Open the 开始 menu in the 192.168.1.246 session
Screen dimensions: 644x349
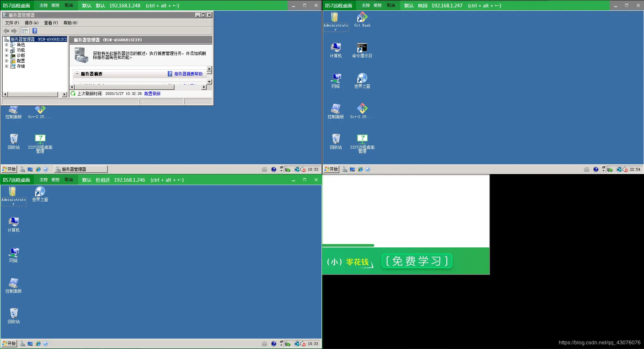(x=9, y=344)
